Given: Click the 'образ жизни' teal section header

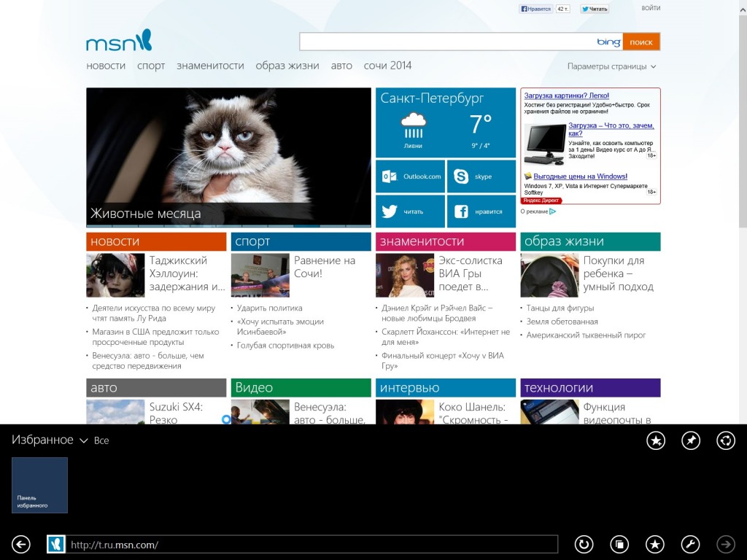Looking at the screenshot, I should 591,241.
